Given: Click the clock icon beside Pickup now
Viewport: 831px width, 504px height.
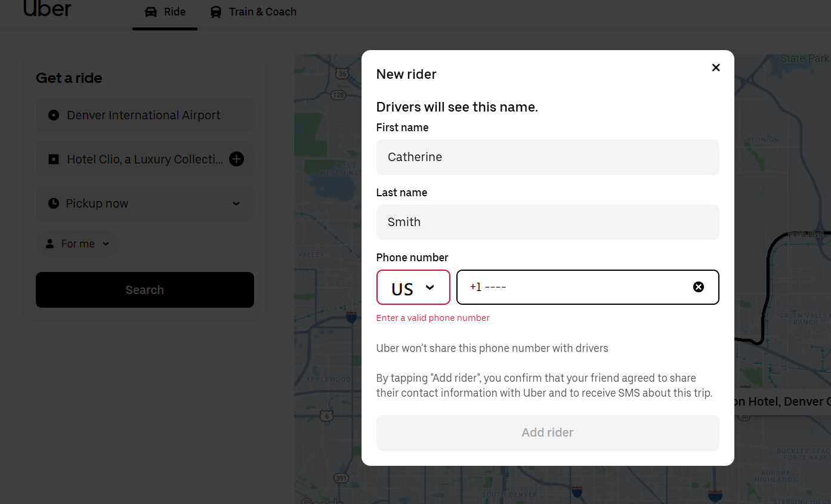Looking at the screenshot, I should pyautogui.click(x=54, y=203).
